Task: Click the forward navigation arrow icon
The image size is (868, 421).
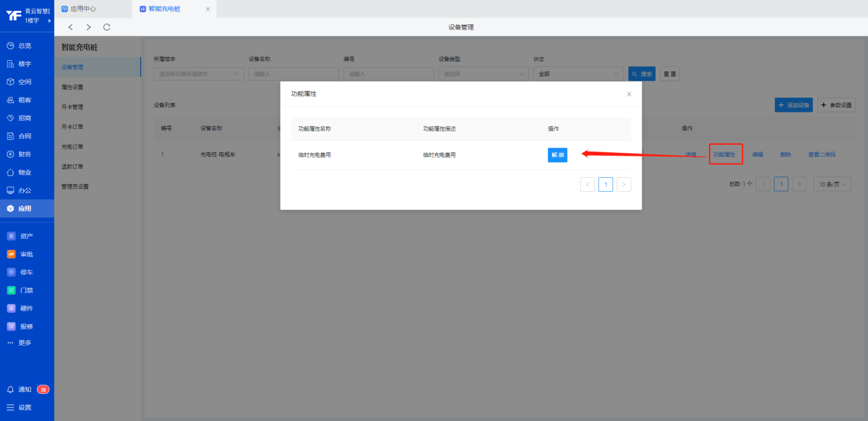Action: coord(89,27)
